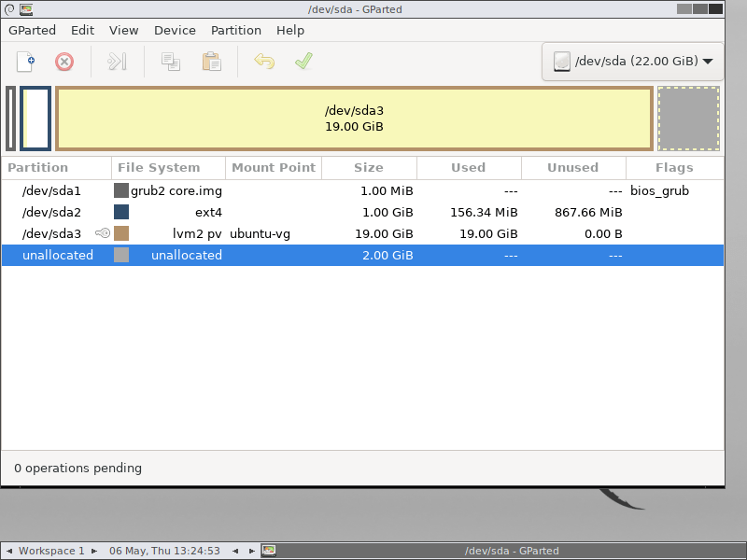Viewport: 747px width, 560px height.
Task: Click the Undo last operation icon
Action: pos(264,62)
